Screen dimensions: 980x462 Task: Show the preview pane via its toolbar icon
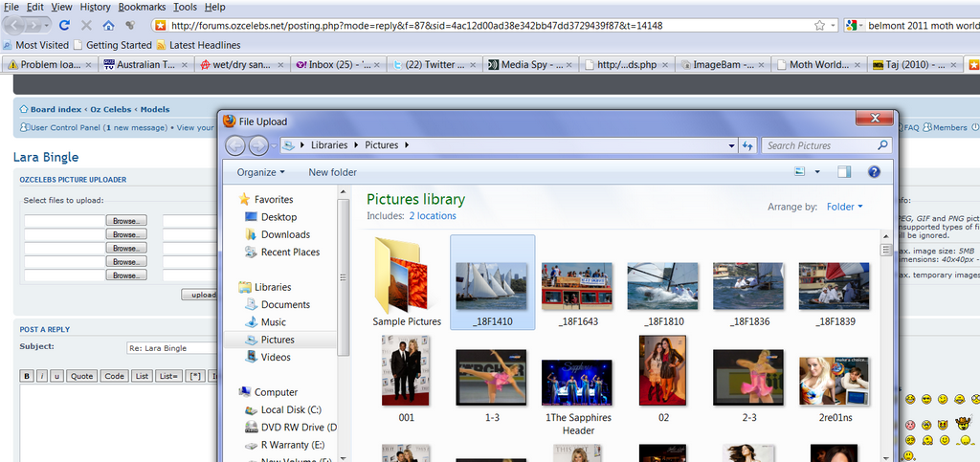[x=844, y=172]
